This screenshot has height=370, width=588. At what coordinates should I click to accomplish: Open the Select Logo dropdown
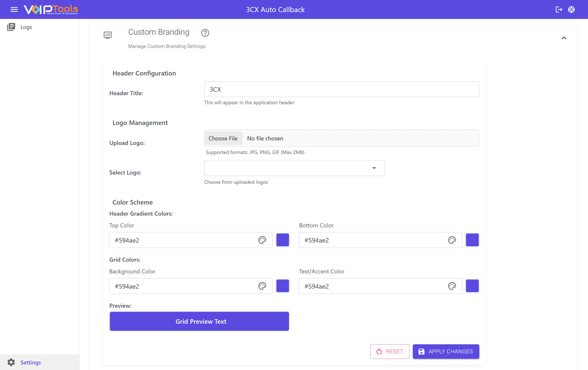(x=294, y=168)
